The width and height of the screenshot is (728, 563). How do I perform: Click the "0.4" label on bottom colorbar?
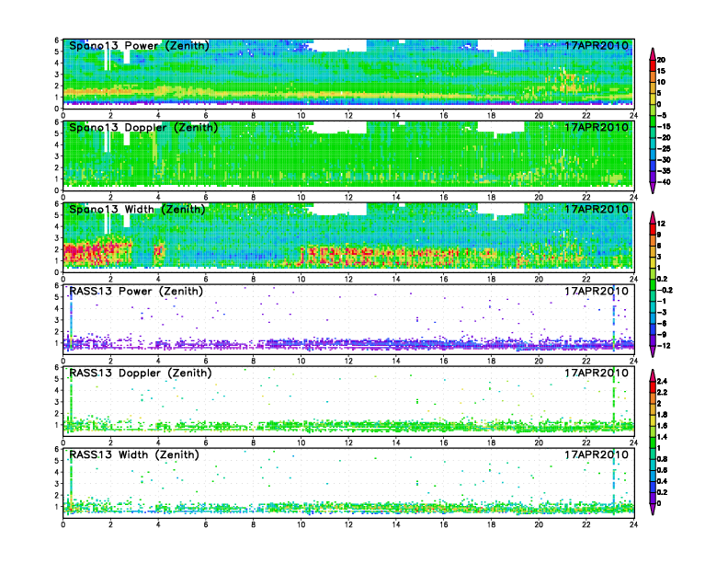663,481
